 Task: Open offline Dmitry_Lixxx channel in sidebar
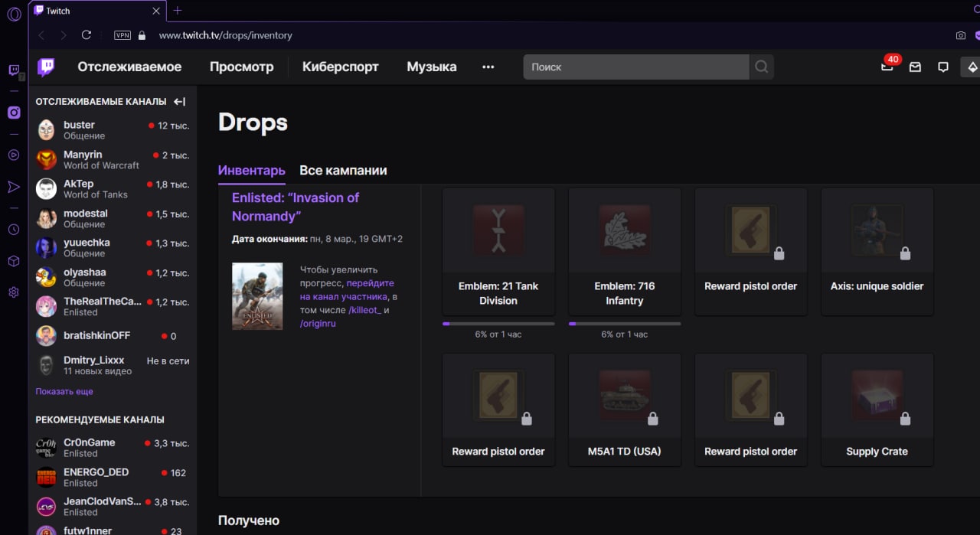113,365
